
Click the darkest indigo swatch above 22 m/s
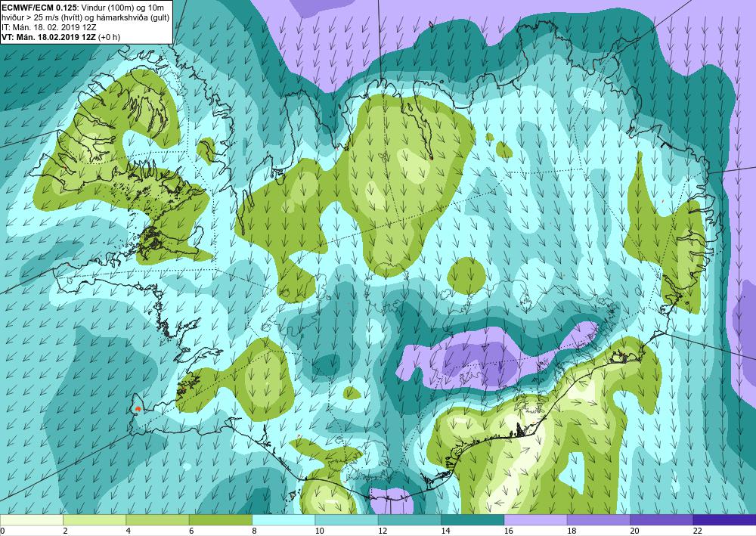[724, 519]
